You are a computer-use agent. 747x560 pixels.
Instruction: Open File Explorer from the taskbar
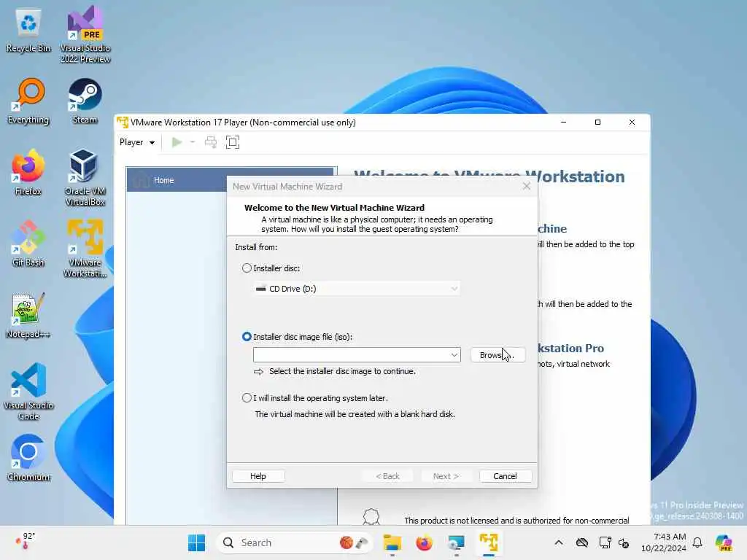(392, 542)
